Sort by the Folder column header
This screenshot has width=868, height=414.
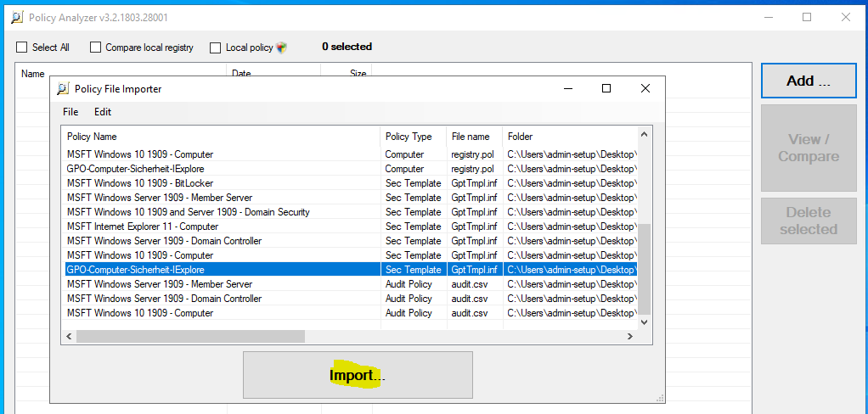click(570, 137)
